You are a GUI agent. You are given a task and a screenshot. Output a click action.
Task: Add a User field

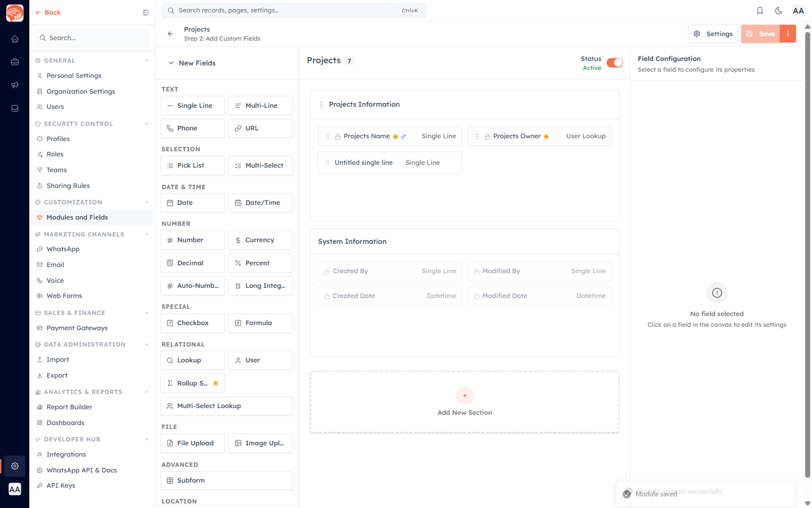click(261, 360)
